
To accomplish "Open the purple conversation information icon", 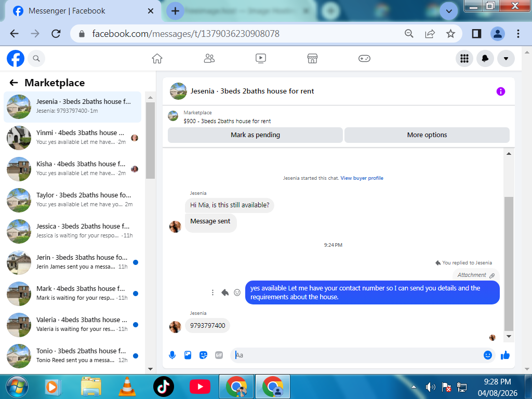I will 500,91.
